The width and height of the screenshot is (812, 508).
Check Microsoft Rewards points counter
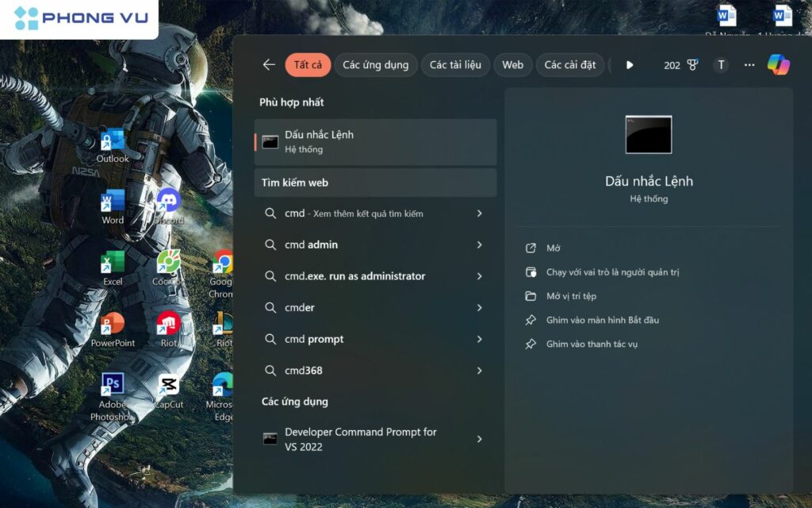[x=680, y=64]
